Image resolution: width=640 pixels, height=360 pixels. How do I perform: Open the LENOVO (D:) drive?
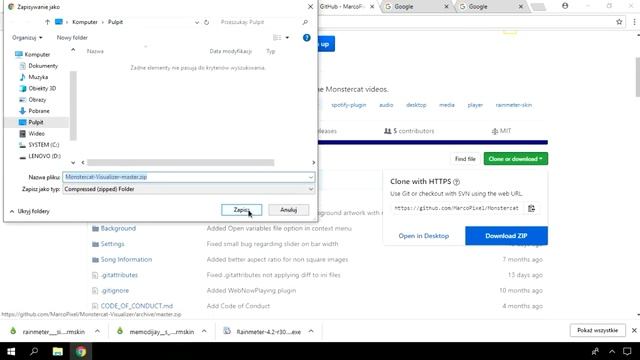tap(44, 156)
